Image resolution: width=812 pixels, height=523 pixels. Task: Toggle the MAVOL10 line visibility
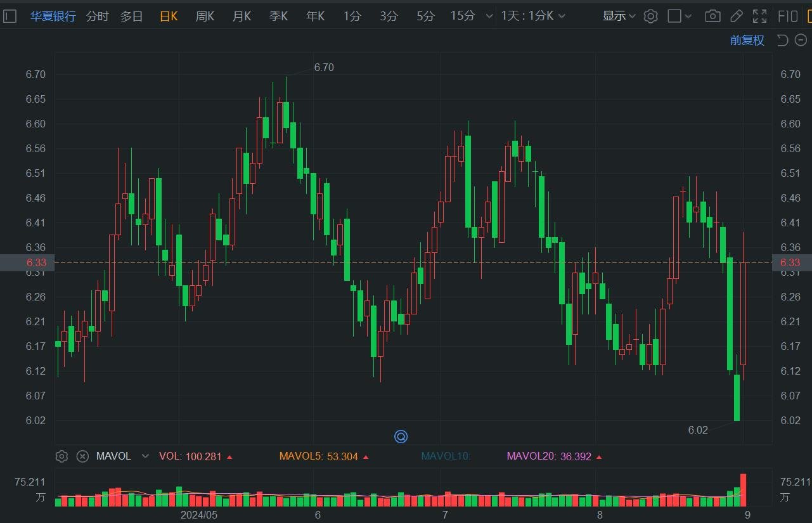446,456
